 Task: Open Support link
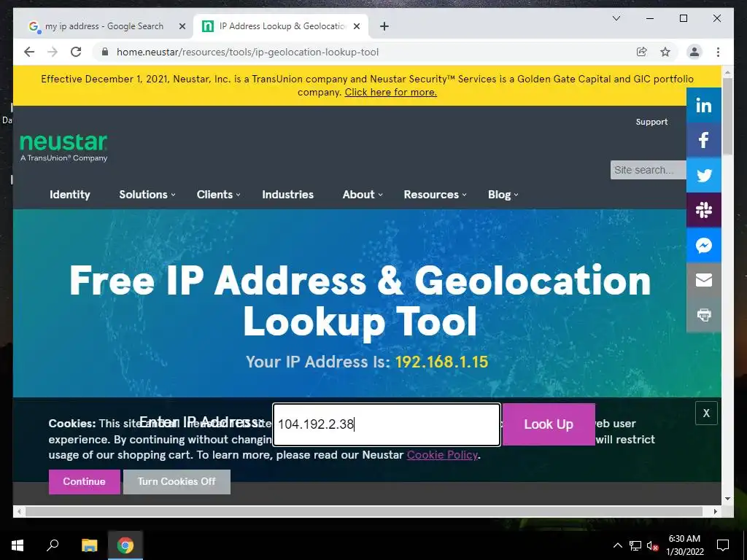pyautogui.click(x=651, y=122)
